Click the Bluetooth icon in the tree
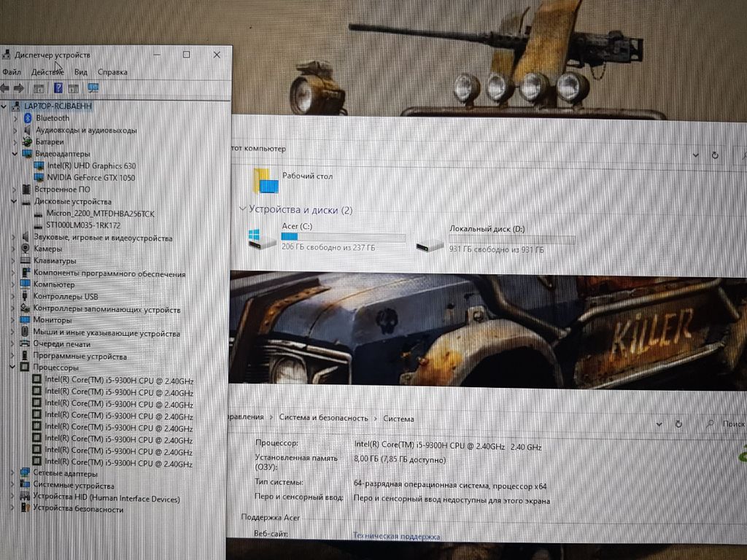The width and height of the screenshot is (747, 560). coord(28,118)
